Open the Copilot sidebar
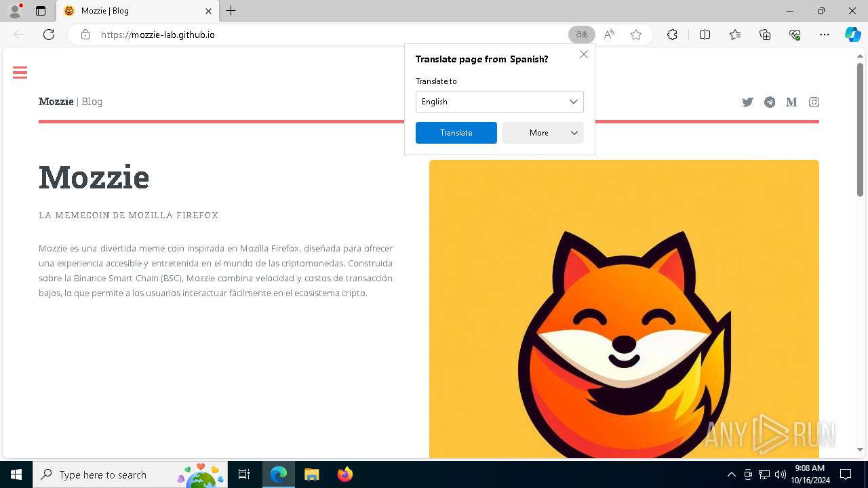 click(852, 35)
